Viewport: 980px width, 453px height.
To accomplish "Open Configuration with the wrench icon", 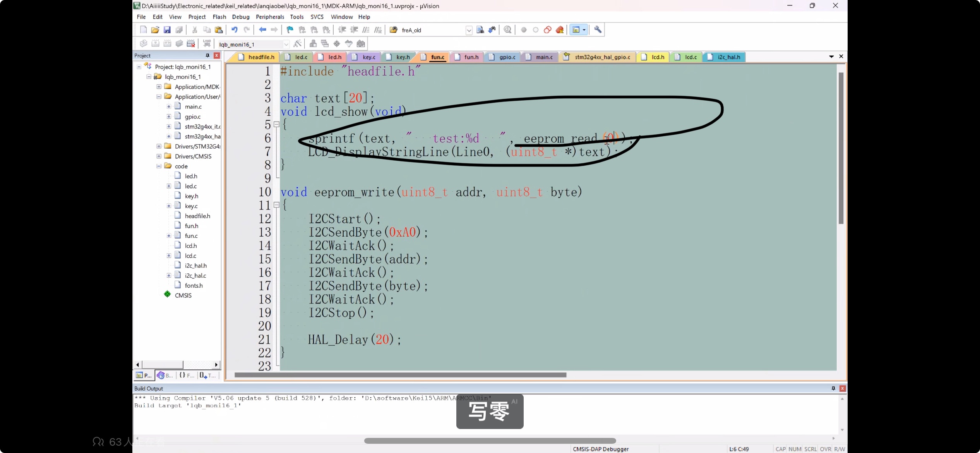I will coord(598,30).
